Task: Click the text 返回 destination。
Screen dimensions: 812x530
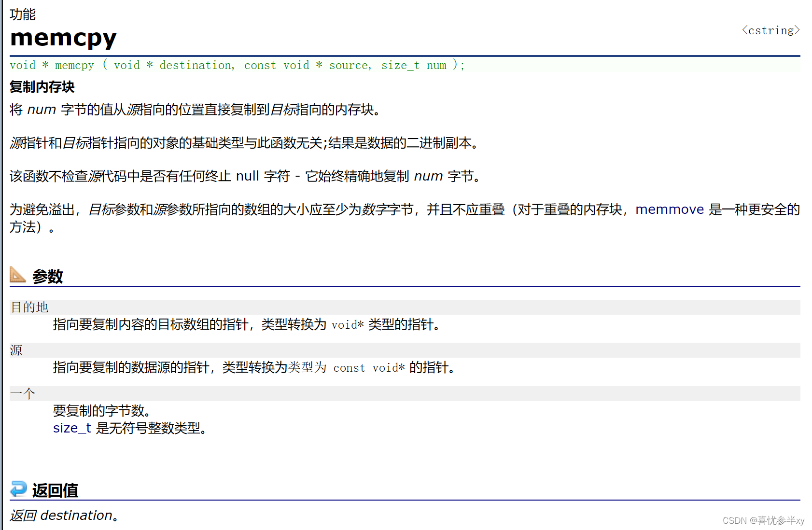Action: (64, 516)
